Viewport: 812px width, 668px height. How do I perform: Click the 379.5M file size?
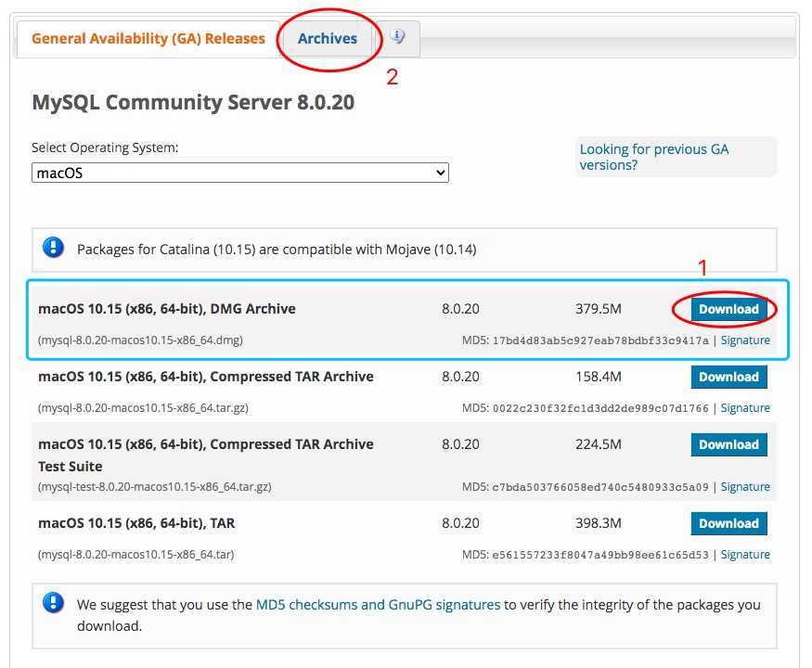pyautogui.click(x=599, y=309)
